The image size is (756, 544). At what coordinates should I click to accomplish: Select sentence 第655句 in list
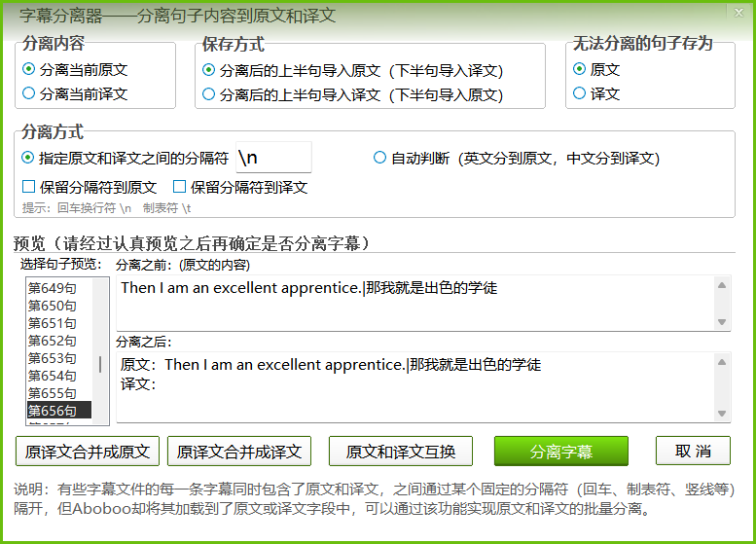pyautogui.click(x=53, y=393)
